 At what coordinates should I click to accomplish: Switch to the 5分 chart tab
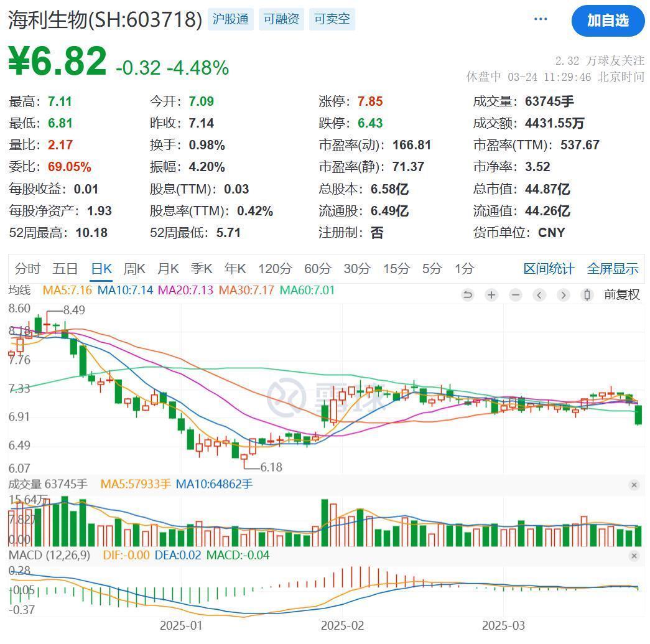tap(432, 269)
